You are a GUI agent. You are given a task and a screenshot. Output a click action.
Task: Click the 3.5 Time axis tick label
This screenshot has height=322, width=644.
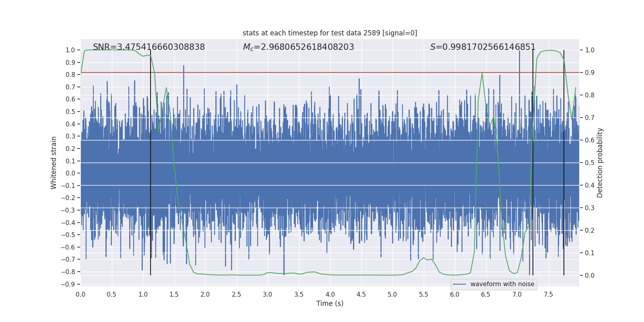pyautogui.click(x=299, y=294)
